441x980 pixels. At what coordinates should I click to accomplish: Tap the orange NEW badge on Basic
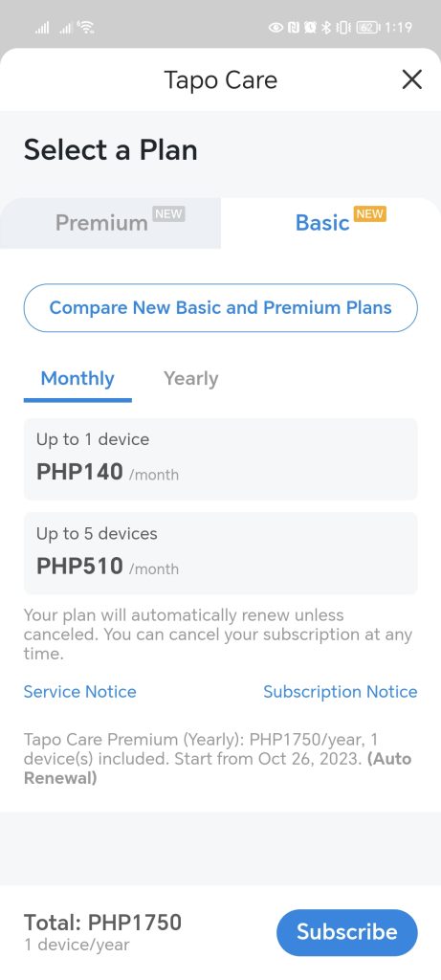pos(370,213)
